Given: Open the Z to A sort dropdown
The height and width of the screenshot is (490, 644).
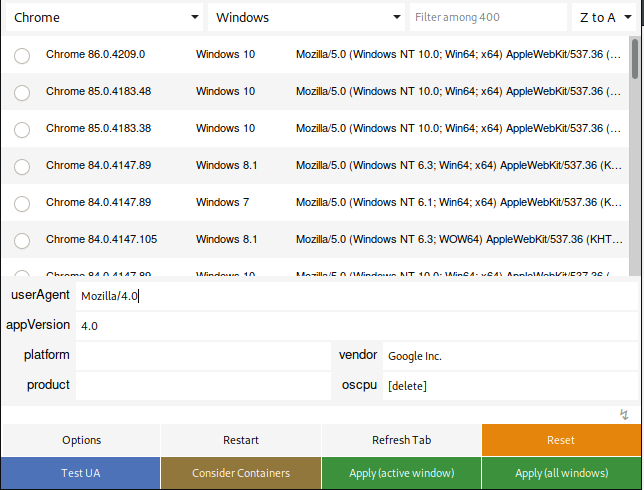Looking at the screenshot, I should click(605, 17).
